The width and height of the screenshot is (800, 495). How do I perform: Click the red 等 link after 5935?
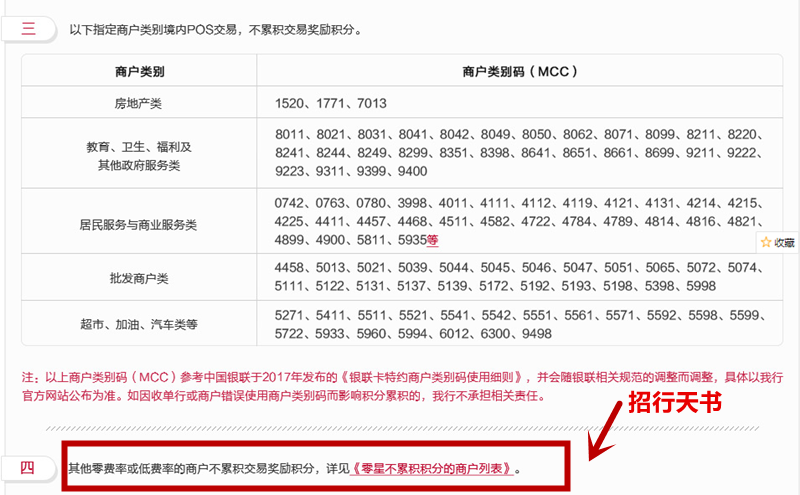click(432, 240)
